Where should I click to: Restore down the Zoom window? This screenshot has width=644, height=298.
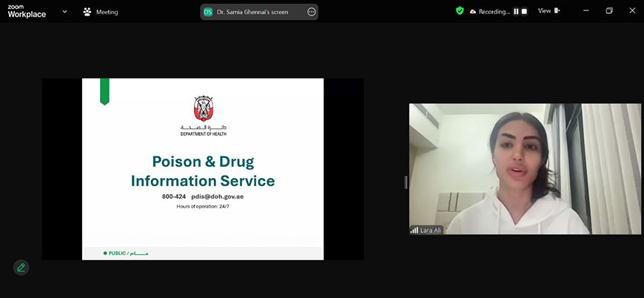click(x=609, y=11)
